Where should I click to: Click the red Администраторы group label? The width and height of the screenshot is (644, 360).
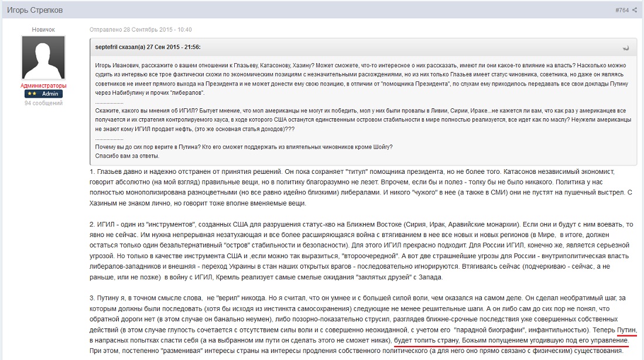tap(43, 85)
